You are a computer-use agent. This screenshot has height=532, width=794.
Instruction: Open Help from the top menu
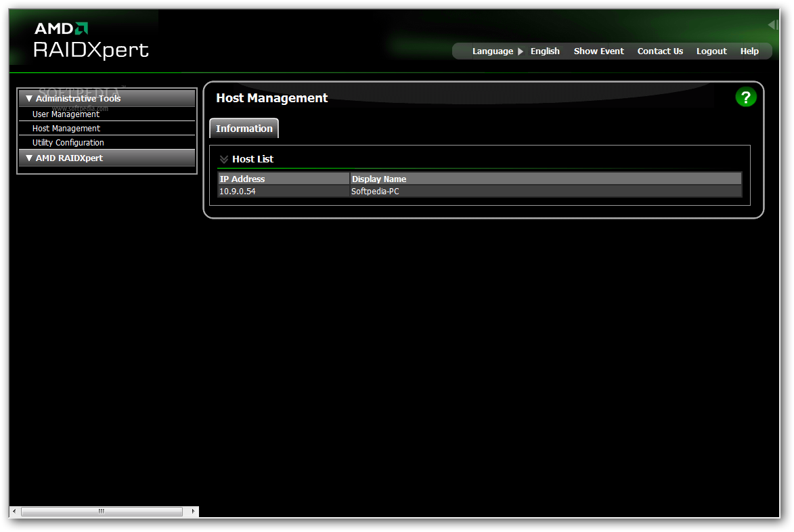tap(749, 51)
